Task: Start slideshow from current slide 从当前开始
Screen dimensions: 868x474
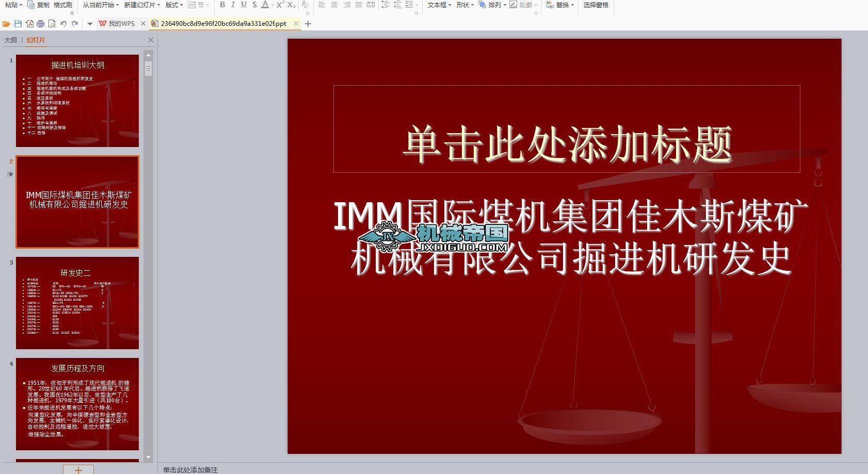Action: pyautogui.click(x=98, y=6)
